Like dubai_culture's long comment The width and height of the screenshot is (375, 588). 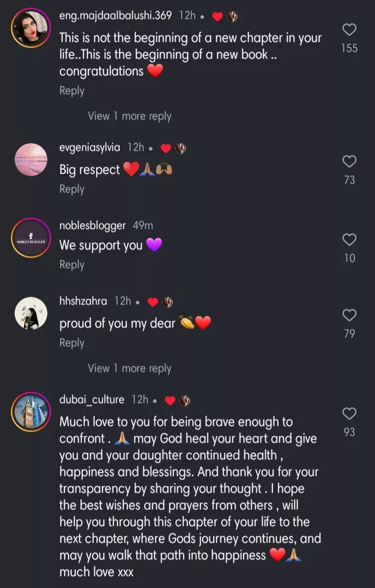point(349,414)
